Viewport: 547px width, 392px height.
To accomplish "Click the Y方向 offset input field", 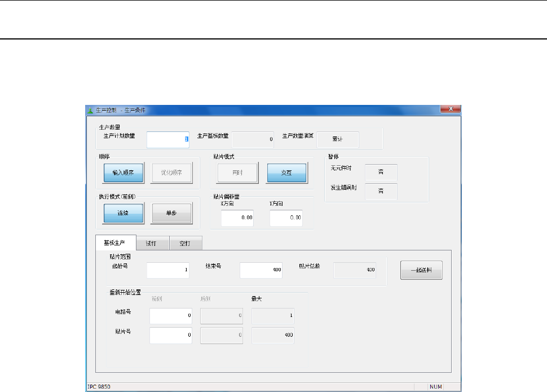I will [x=286, y=218].
